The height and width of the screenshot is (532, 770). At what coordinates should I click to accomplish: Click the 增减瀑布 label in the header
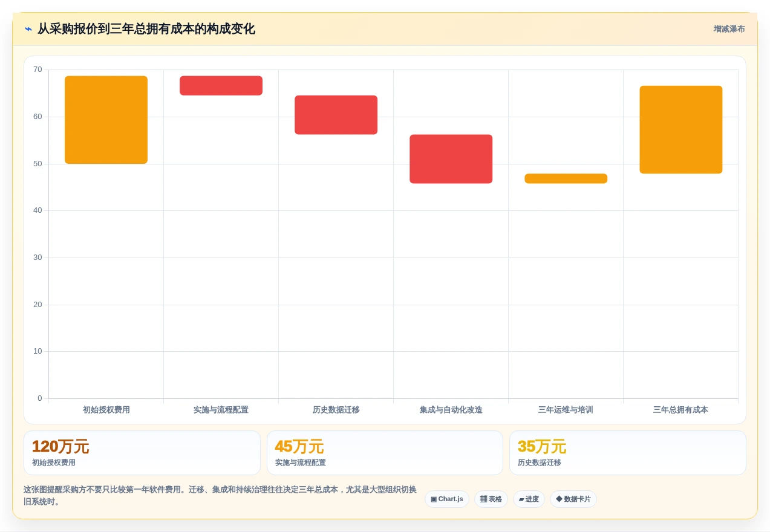(729, 29)
